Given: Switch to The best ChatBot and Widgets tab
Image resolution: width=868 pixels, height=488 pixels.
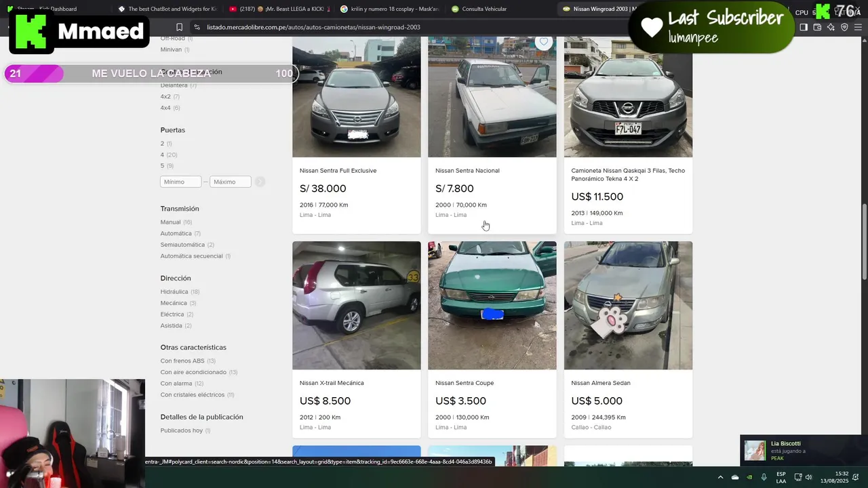Looking at the screenshot, I should (x=167, y=9).
